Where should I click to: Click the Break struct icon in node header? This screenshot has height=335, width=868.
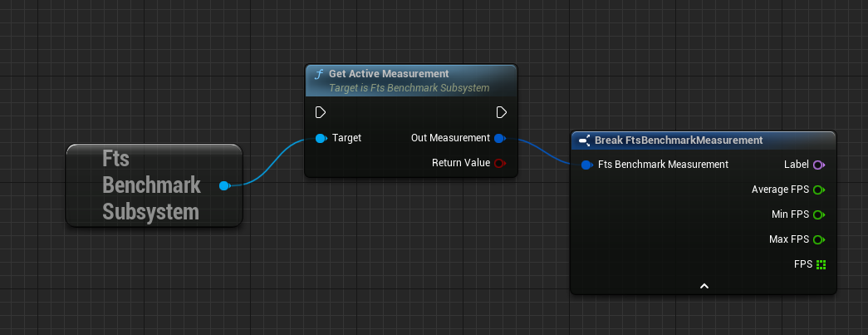click(585, 140)
